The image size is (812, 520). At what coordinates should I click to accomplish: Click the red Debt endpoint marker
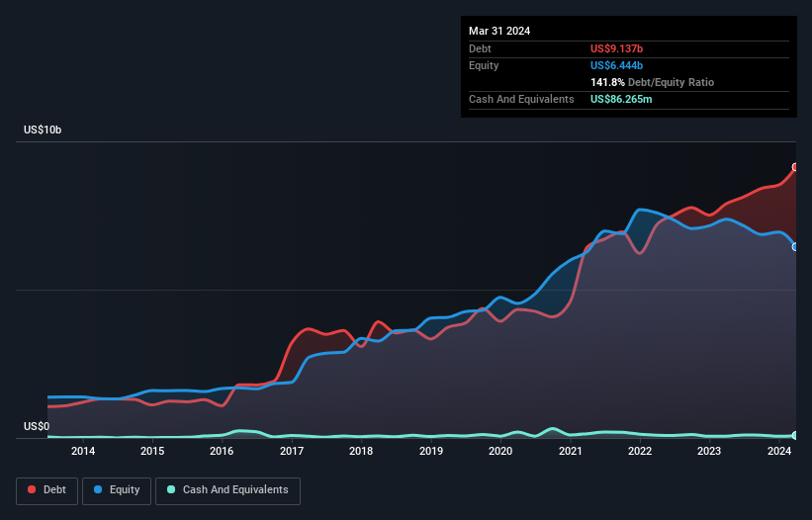(795, 167)
